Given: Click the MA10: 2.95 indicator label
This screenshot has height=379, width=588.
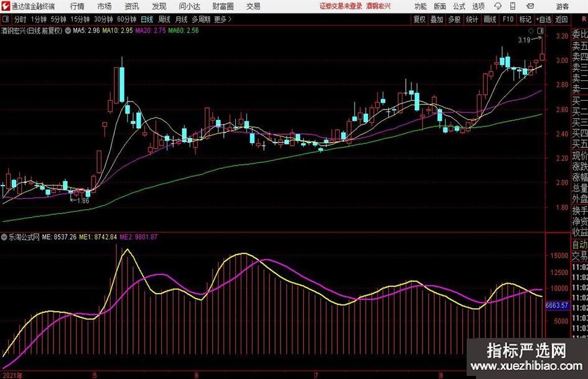Looking at the screenshot, I should pyautogui.click(x=118, y=30).
